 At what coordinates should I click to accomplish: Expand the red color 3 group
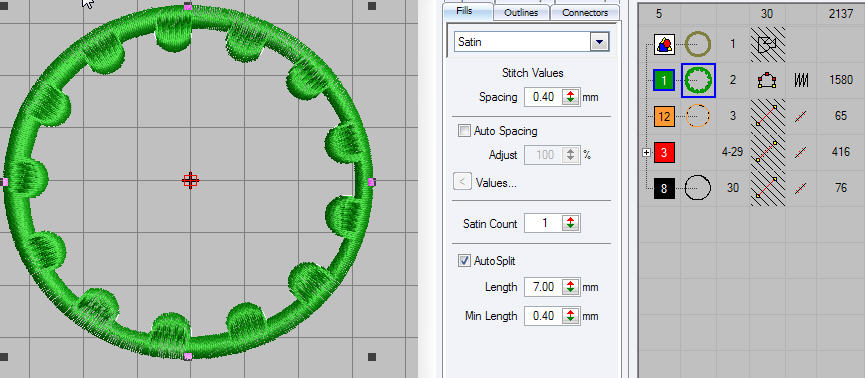pos(647,152)
